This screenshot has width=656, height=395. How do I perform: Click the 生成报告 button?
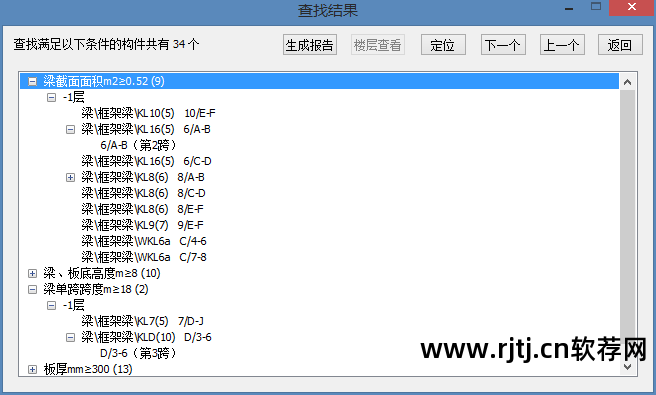pos(310,45)
